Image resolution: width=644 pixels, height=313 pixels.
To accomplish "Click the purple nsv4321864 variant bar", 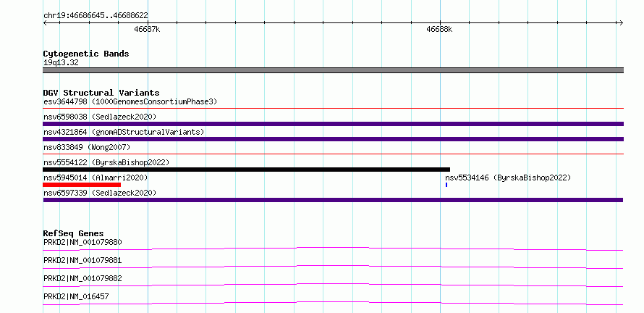I will [x=333, y=139].
